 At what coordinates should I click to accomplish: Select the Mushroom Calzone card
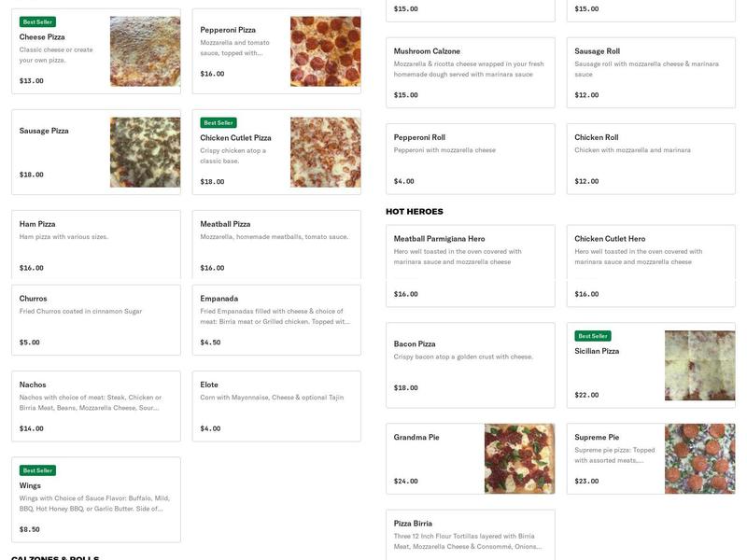point(470,73)
